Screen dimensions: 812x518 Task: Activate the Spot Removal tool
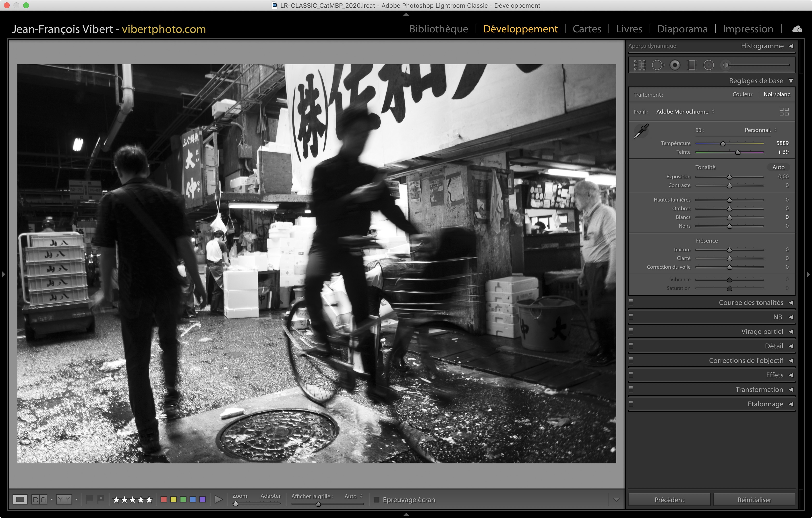tap(658, 65)
